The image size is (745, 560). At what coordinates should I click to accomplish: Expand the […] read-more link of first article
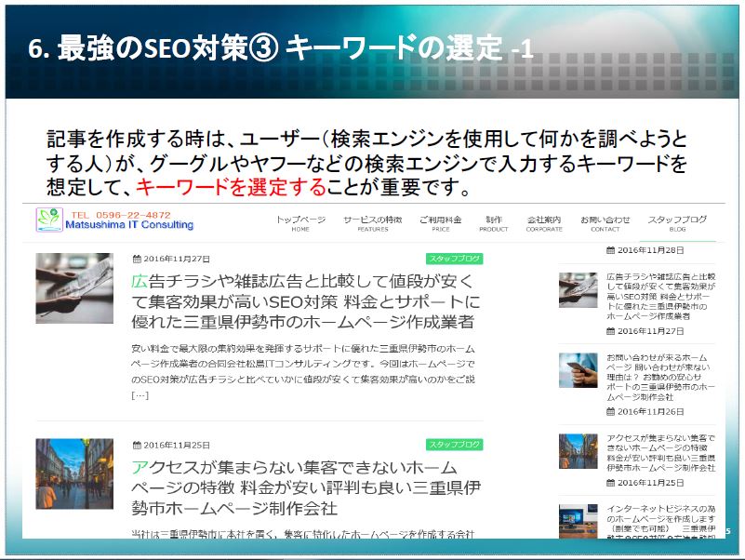(140, 395)
